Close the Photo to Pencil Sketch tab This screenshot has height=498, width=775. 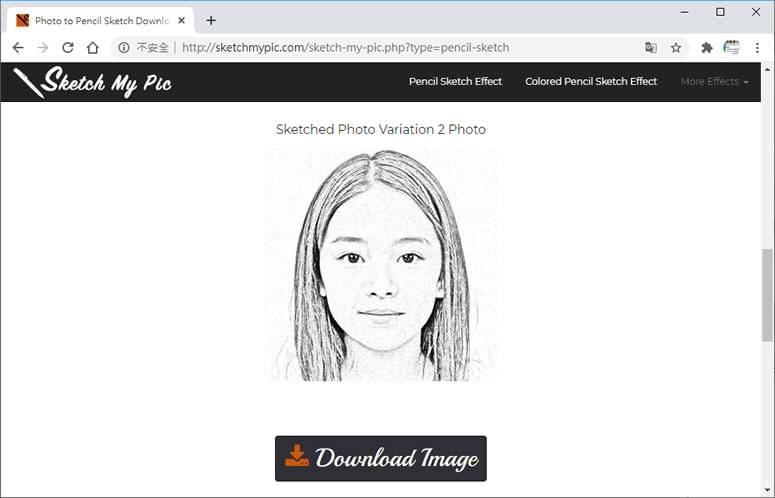[181, 21]
